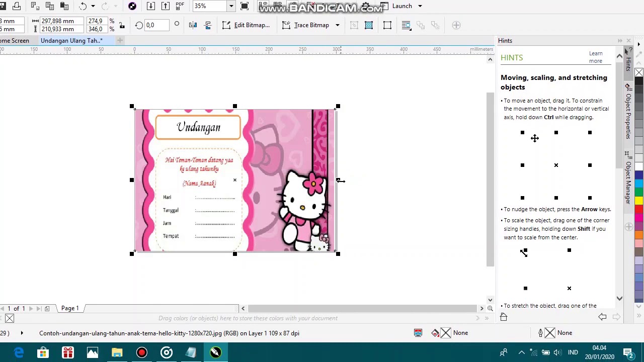The width and height of the screenshot is (644, 362).
Task: Add a new page icon in navigator
Action: click(x=47, y=308)
